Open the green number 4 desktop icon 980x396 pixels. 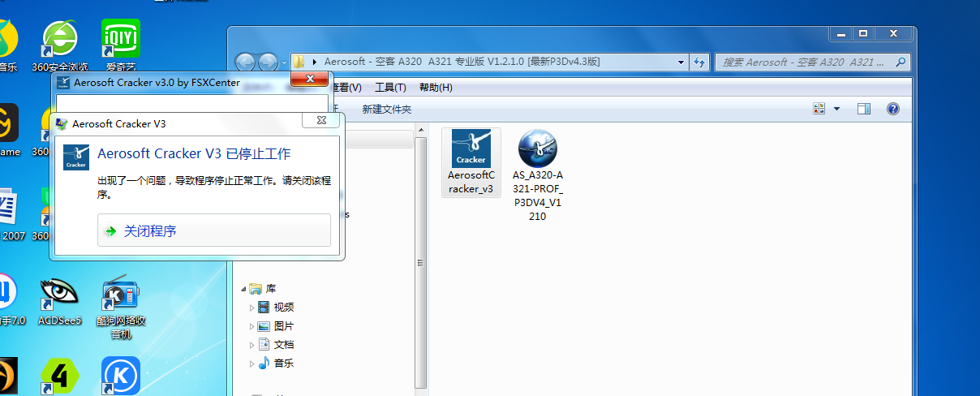(x=60, y=377)
